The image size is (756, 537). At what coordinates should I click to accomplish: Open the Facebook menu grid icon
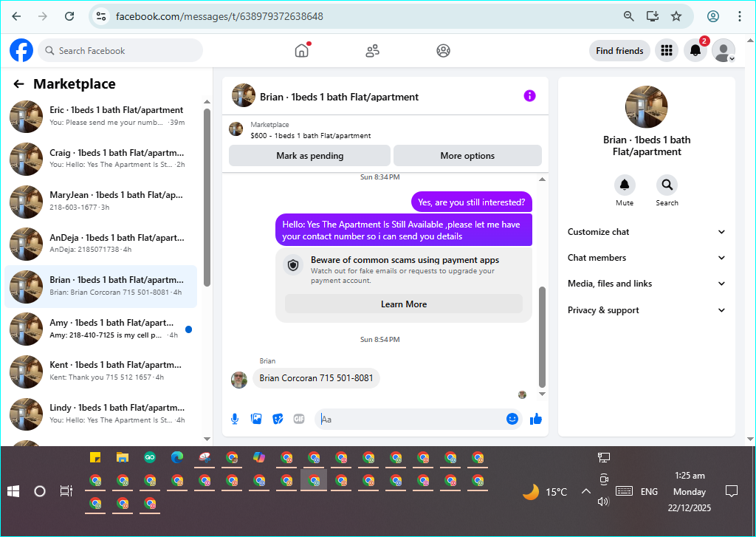point(667,51)
